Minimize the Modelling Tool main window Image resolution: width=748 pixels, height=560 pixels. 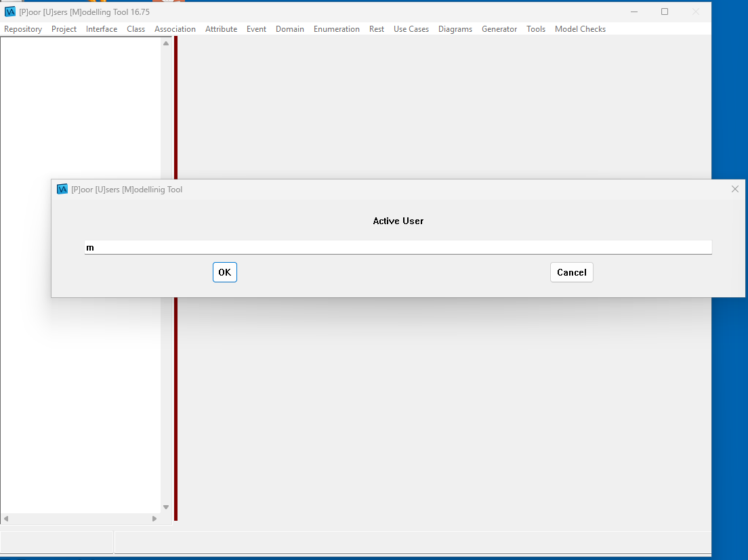634,12
